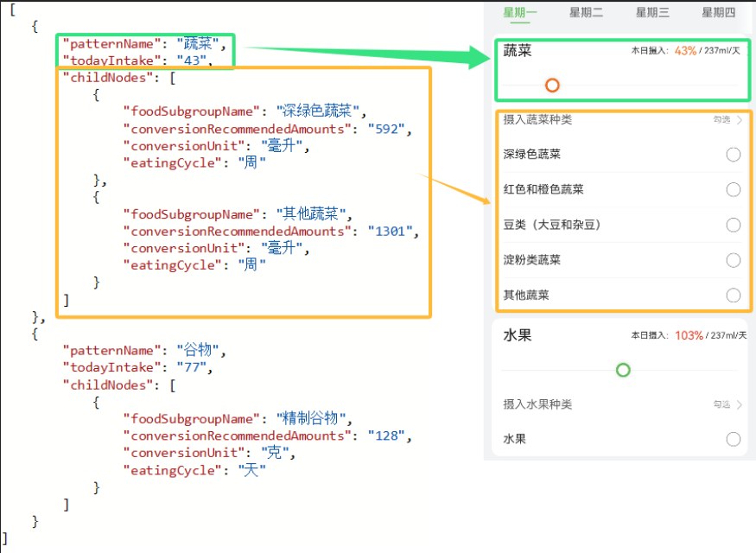The image size is (756, 553).
Task: Select the 深绿色蔬菜 radio button
Action: 733,155
